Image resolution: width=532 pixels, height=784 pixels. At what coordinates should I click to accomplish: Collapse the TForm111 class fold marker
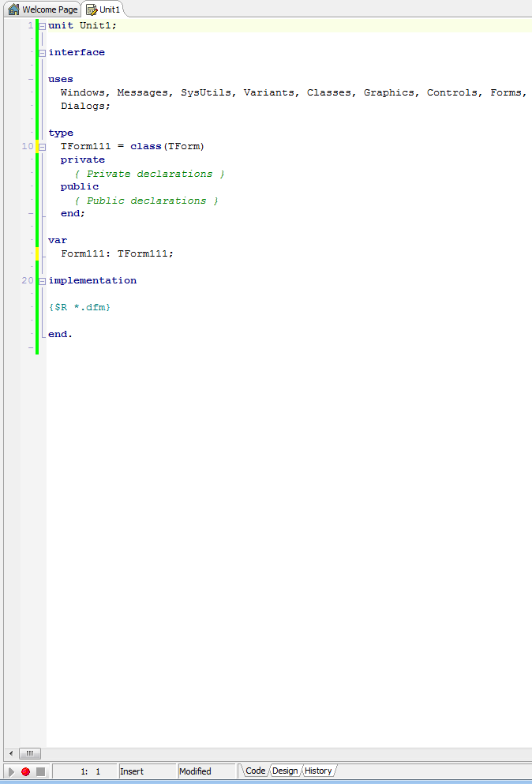coord(43,147)
